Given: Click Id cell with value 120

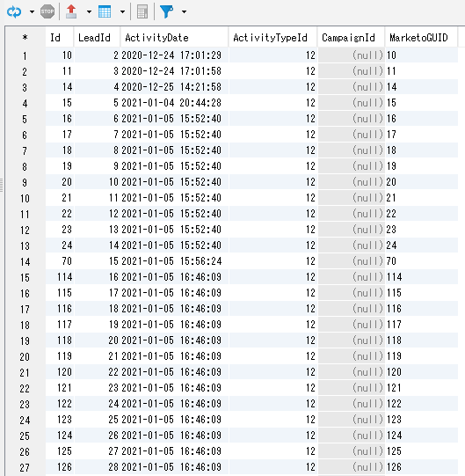Looking at the screenshot, I should coord(60,372).
